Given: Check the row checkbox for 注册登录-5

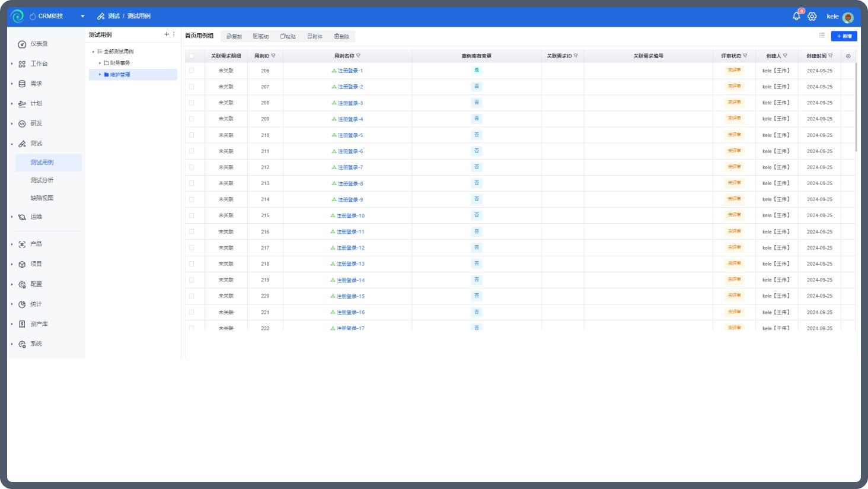Looking at the screenshot, I should (x=192, y=135).
